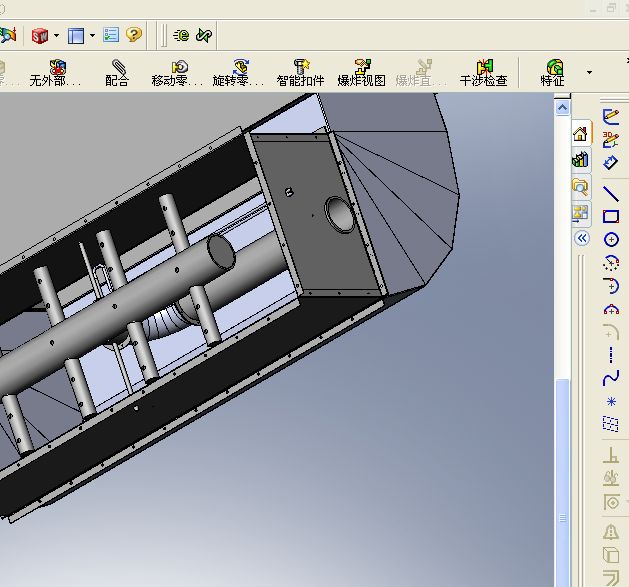
Task: Click the green eDrawings 'e' icon
Action: [x=181, y=35]
